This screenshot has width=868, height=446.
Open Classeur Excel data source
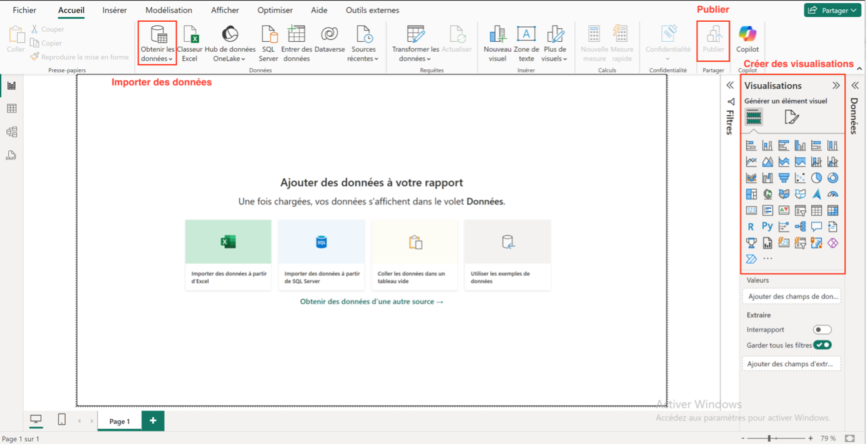pyautogui.click(x=190, y=44)
